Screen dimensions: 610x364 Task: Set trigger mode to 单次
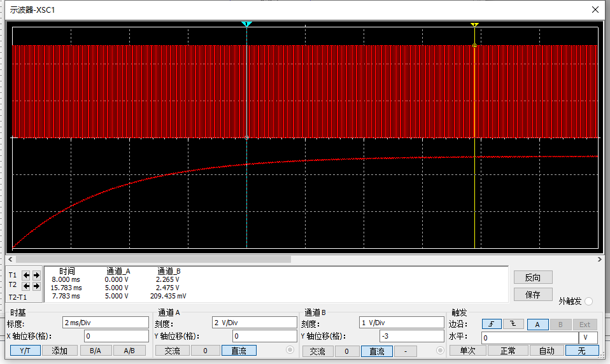point(467,351)
